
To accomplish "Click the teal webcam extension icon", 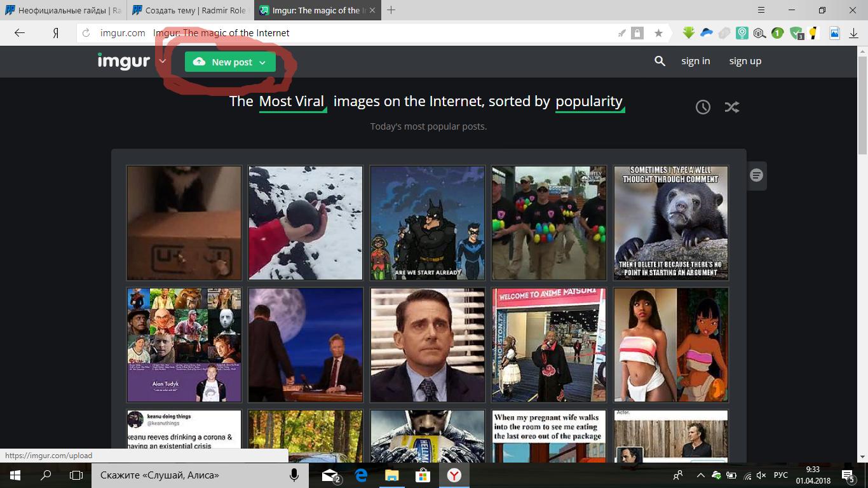I will 742,33.
